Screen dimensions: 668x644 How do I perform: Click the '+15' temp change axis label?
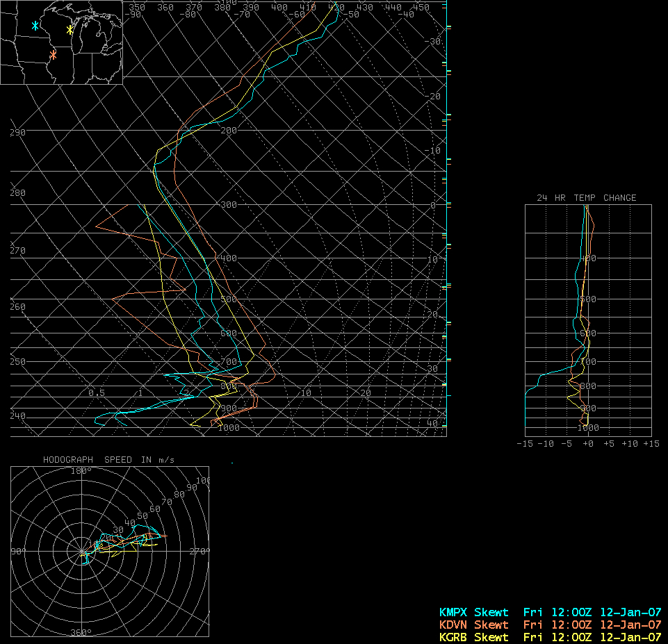pos(651,444)
